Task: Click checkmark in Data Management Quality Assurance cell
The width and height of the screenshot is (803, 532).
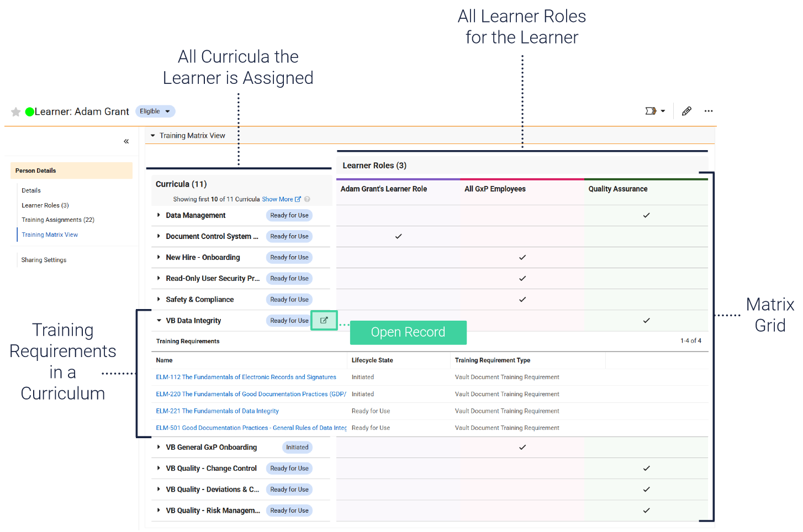Action: pos(646,215)
